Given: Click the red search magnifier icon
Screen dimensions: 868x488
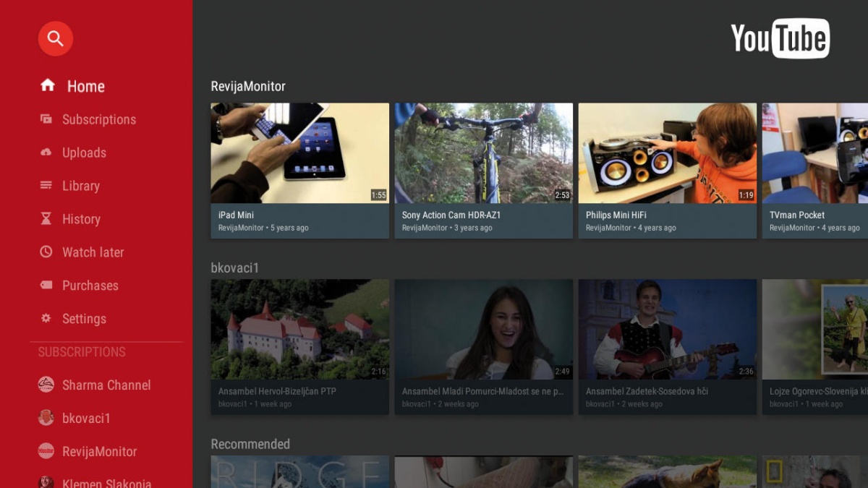Looking at the screenshot, I should click(x=56, y=38).
